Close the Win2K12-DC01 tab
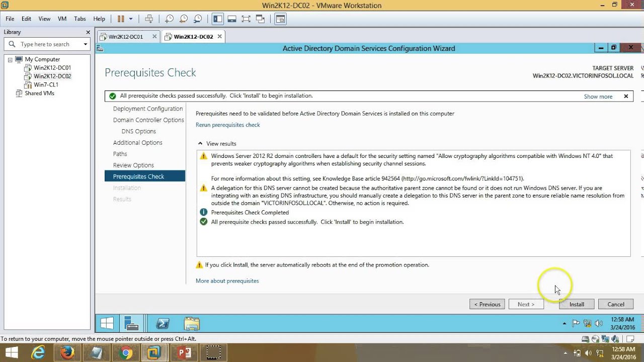 pyautogui.click(x=154, y=37)
